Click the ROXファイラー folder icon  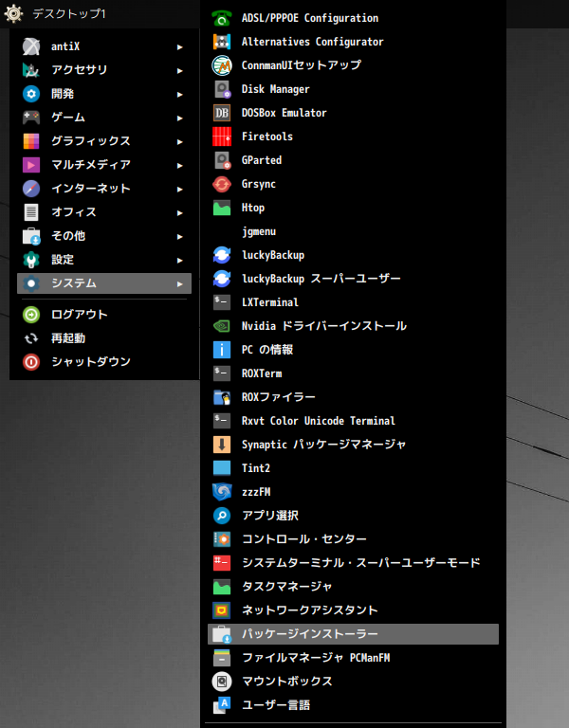[x=222, y=397]
